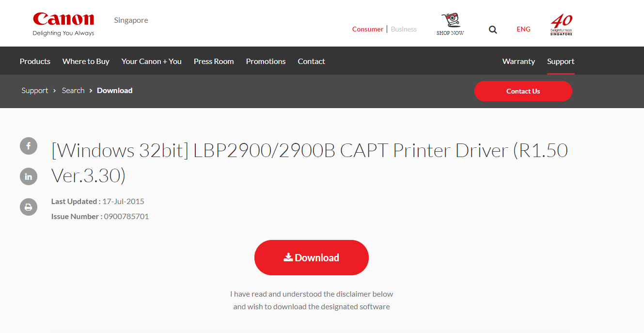644x333 pixels.
Task: Click the LBP2900/2900B CAPT Printer Driver title
Action: (x=310, y=163)
